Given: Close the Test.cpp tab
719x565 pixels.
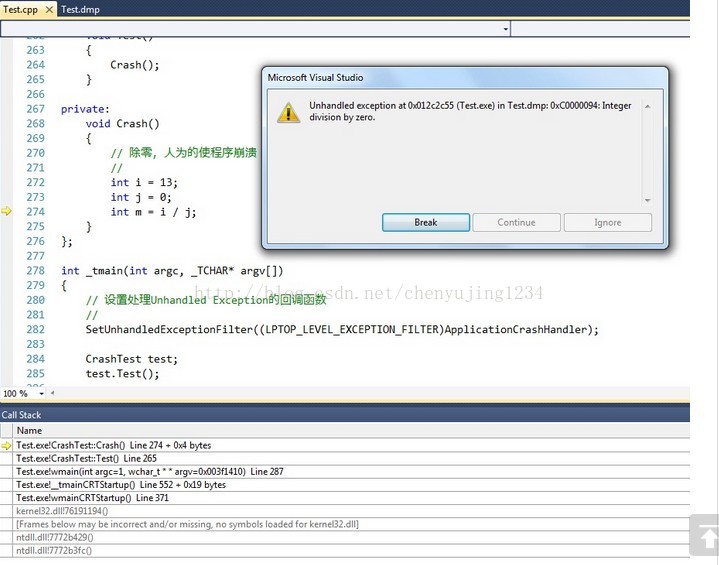Looking at the screenshot, I should 49,9.
